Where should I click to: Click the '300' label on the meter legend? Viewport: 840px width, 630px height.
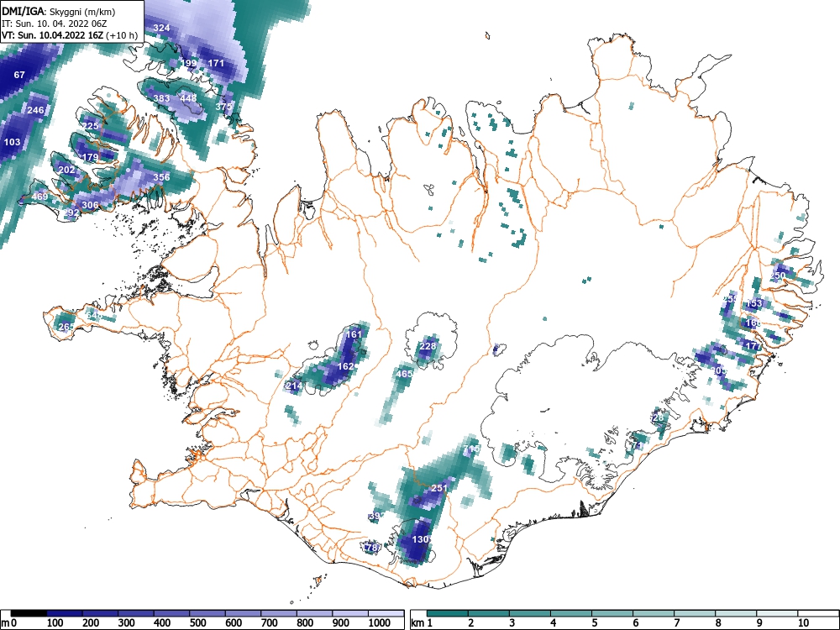(127, 623)
